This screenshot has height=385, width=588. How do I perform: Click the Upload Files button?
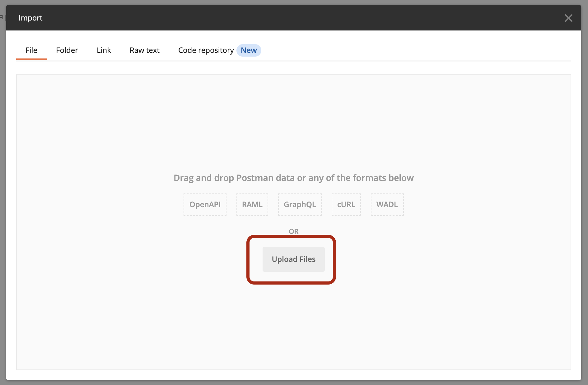tap(293, 259)
